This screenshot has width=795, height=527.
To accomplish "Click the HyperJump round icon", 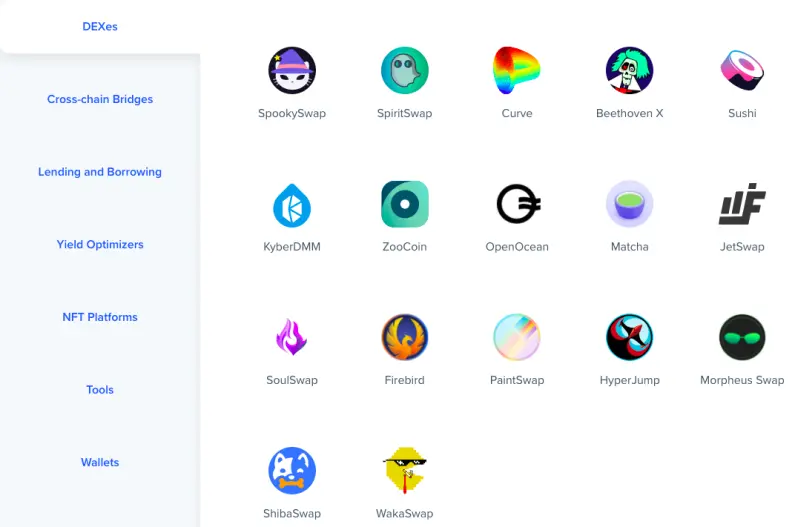I will coord(629,337).
